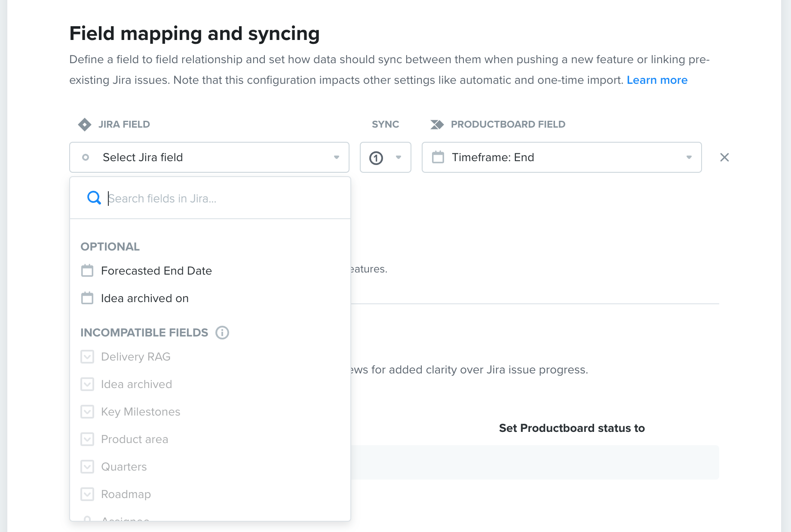Screen dimensions: 791x532
Task: Click the Jira diamond logo icon
Action: [x=85, y=125]
